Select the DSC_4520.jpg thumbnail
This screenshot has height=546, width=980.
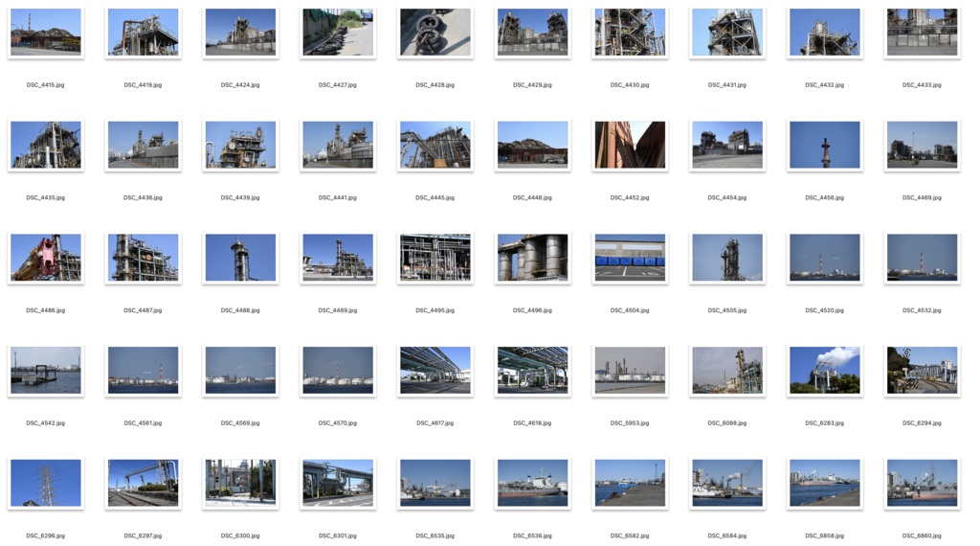coord(825,258)
